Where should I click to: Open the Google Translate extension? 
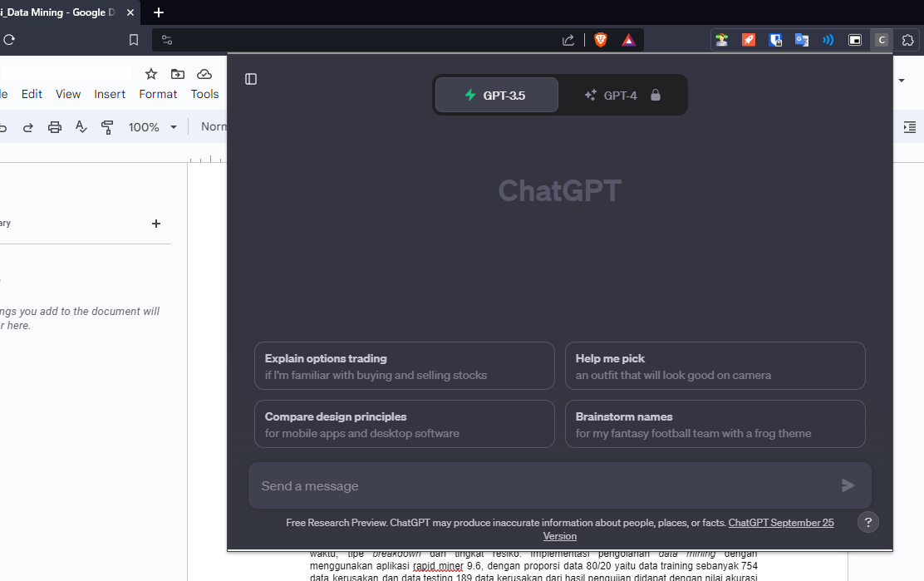tap(801, 40)
